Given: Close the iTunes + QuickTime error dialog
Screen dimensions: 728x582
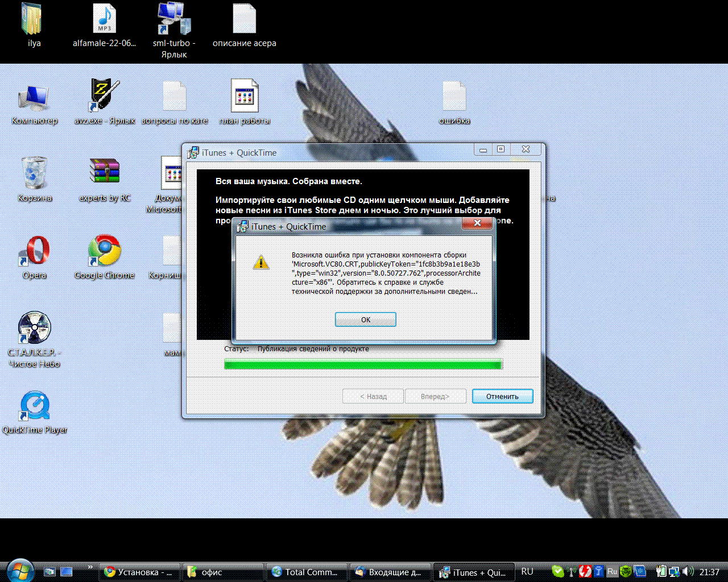Looking at the screenshot, I should [477, 223].
